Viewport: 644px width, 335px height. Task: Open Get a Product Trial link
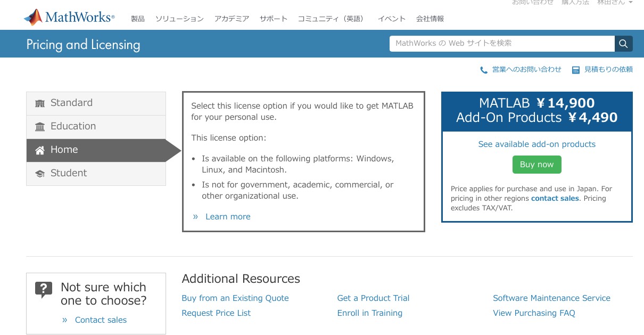coord(373,298)
